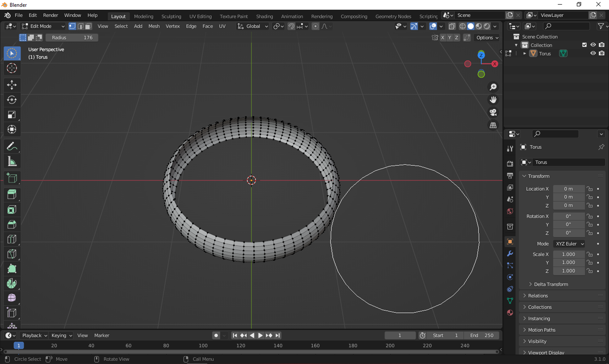Toggle X-ray display
Viewport: 609px width, 364px height.
(452, 26)
